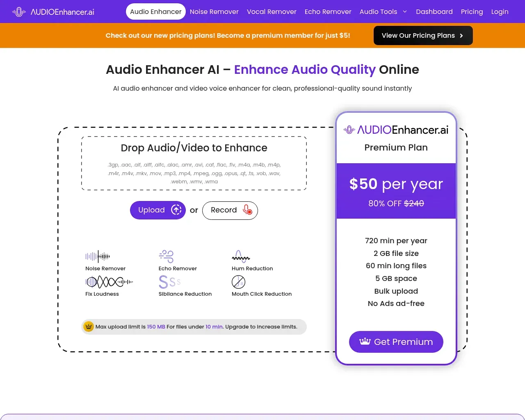525x420 pixels.
Task: Click the 2 GB file size line
Action: click(396, 253)
